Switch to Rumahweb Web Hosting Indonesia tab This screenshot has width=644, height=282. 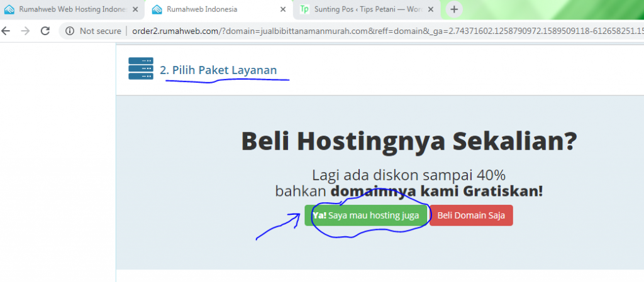[x=72, y=9]
